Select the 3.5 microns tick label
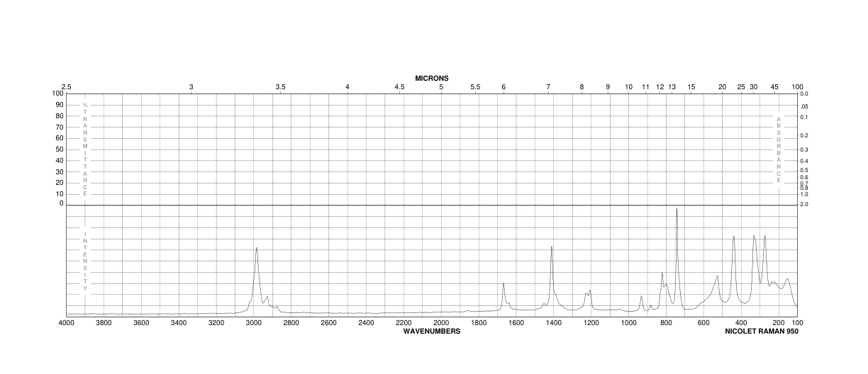868x374 pixels. [280, 87]
